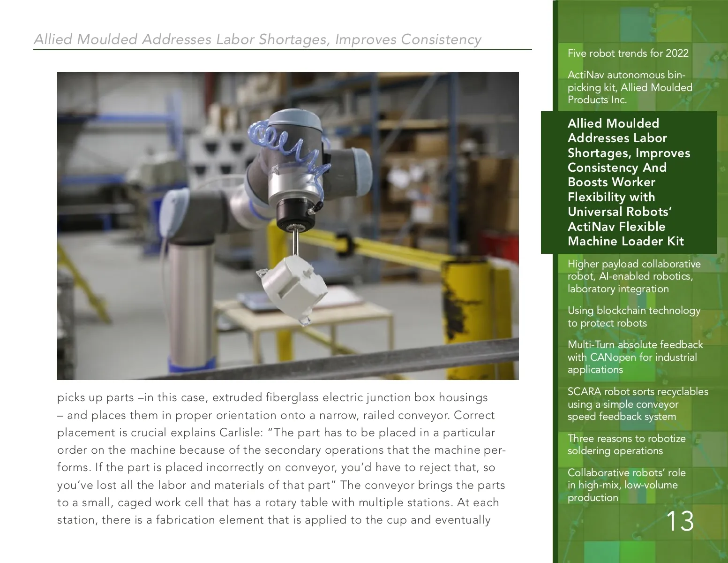Click the page number 13
This screenshot has width=728, height=563.
click(x=679, y=521)
